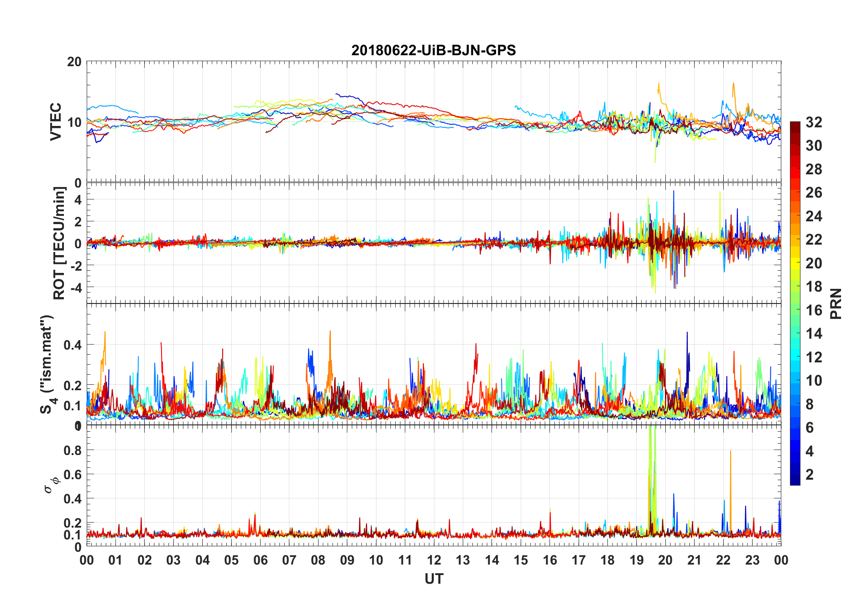Click sigma-phi y-axis tick 0.8
Image resolution: width=868 pixels, height=607 pixels.
pyautogui.click(x=73, y=450)
